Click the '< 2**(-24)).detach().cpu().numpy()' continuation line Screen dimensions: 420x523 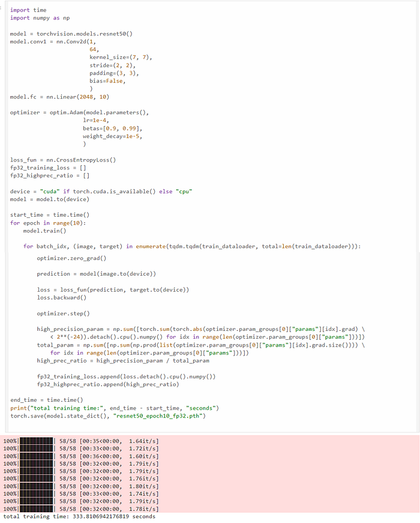(208, 337)
